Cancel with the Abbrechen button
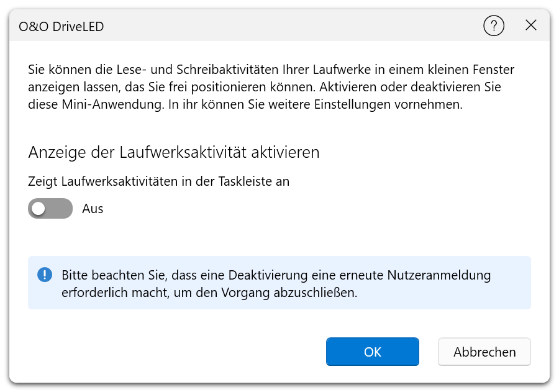559x392 pixels. [484, 352]
